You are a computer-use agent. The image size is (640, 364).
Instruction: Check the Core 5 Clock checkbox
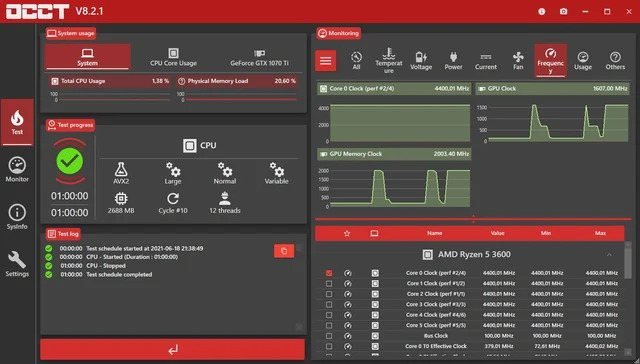coord(329,325)
